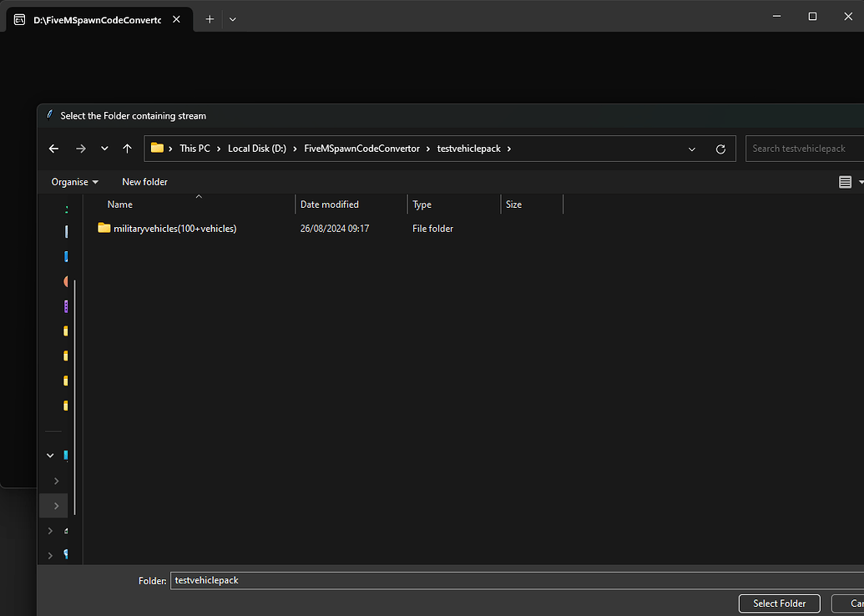
Task: Click the Local Disk (D:) breadcrumb link
Action: pyautogui.click(x=256, y=148)
